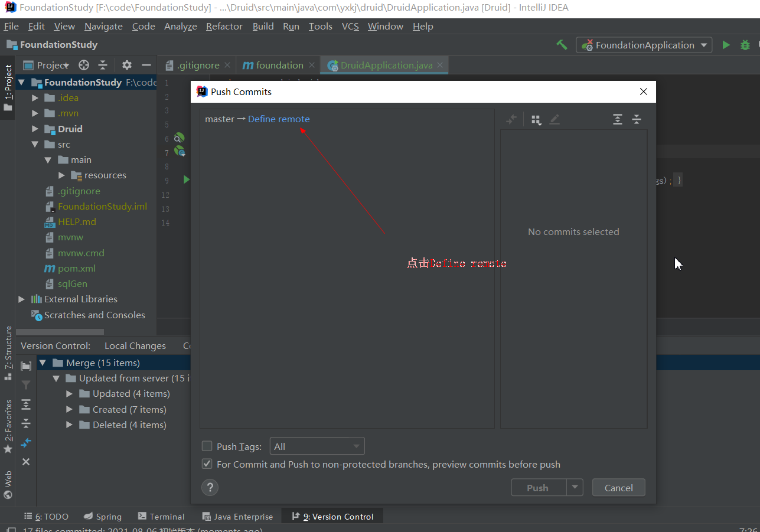The image size is (760, 532).
Task: Click the group-by icon in Version Control sidebar
Action: pyautogui.click(x=26, y=366)
